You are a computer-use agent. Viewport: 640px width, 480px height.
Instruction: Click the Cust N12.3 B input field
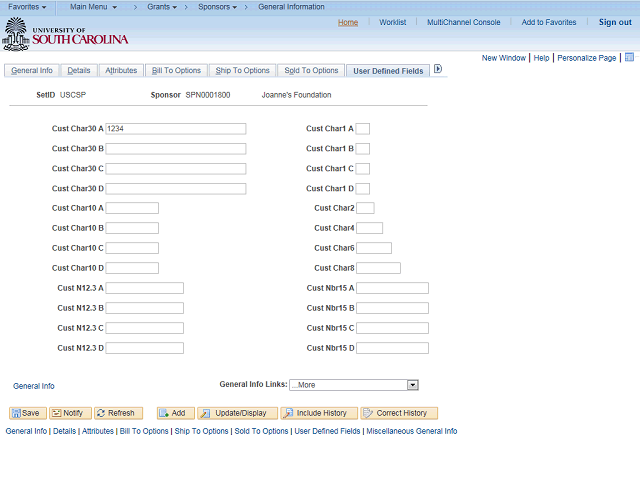(144, 308)
